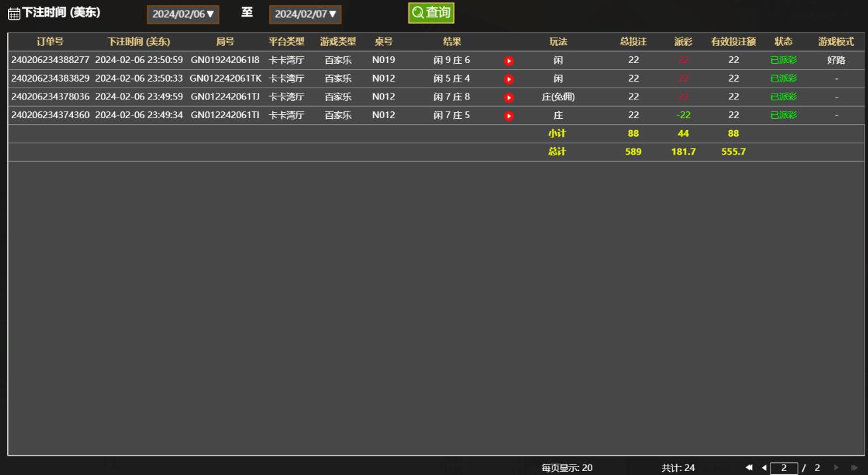Play video replay for order 240206234378036

coord(509,98)
